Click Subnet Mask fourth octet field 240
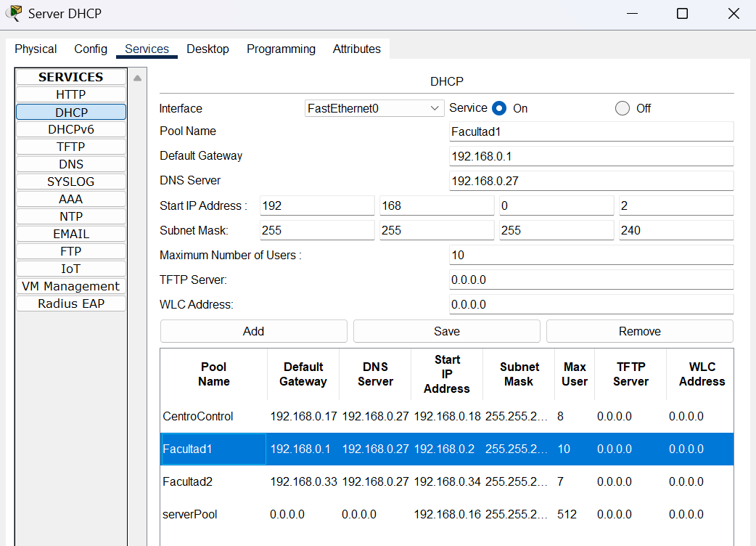The image size is (756, 546). pos(676,230)
